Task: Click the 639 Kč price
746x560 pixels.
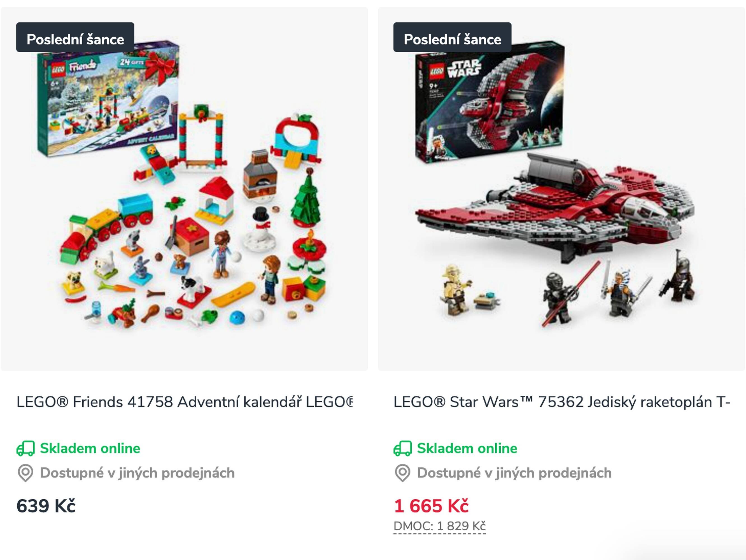Action: [46, 506]
